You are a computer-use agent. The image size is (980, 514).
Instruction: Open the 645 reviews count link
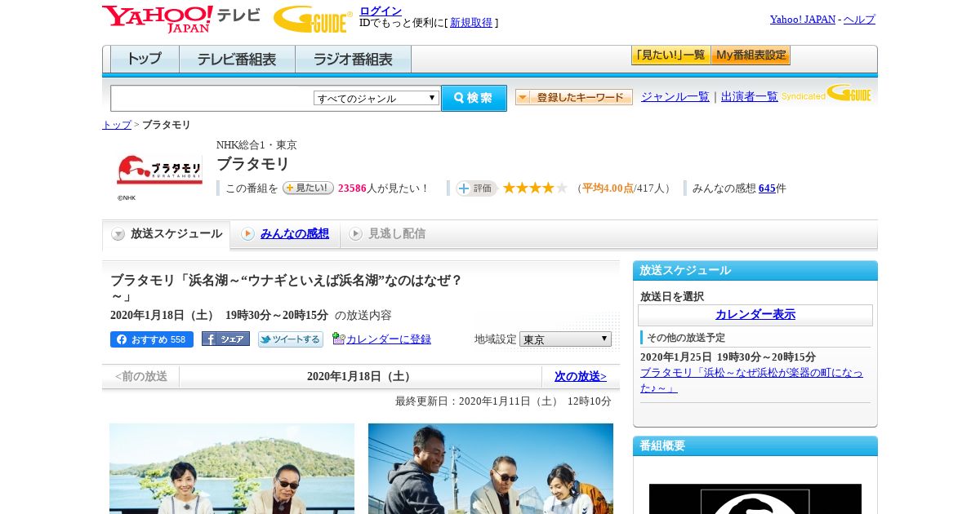(767, 188)
